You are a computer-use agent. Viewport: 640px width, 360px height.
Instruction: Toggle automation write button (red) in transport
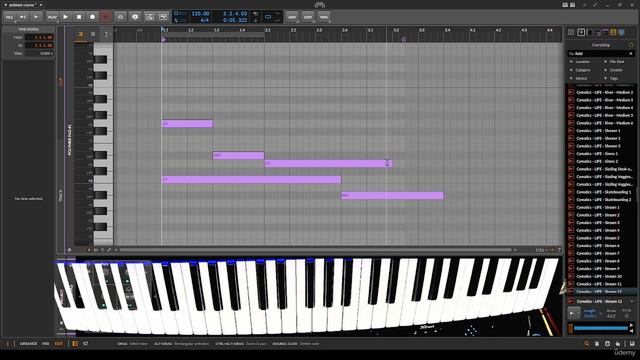106,17
